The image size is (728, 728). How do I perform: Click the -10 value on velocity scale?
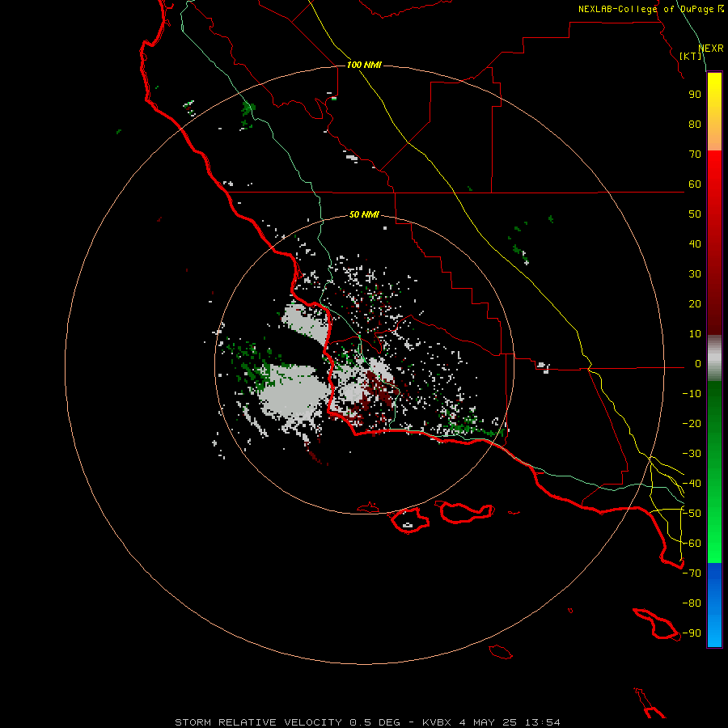point(692,394)
